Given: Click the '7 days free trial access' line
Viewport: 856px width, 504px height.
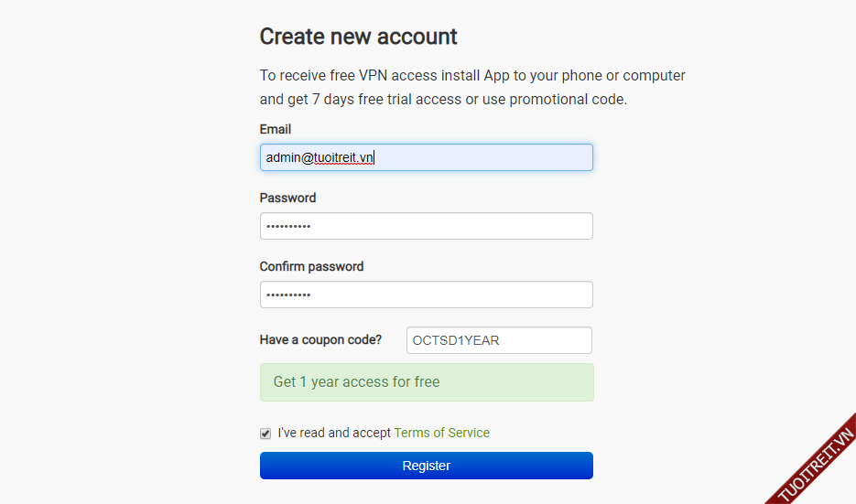Looking at the screenshot, I should coord(443,99).
